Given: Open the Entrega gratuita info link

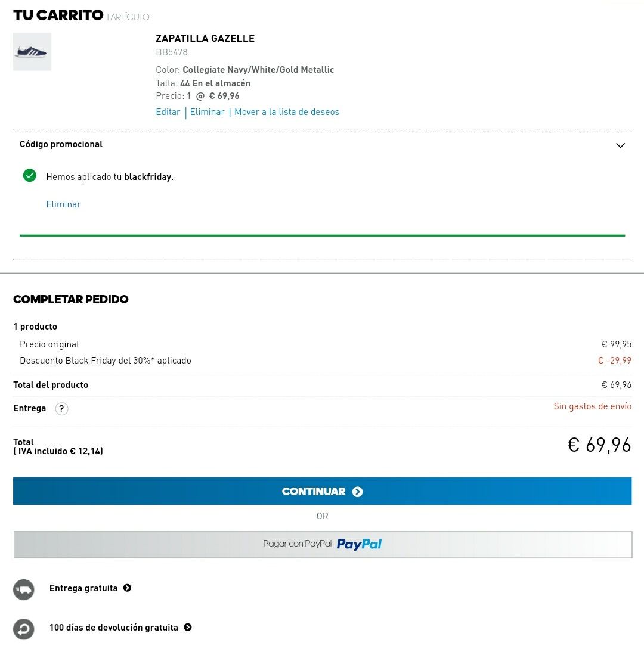Looking at the screenshot, I should pyautogui.click(x=83, y=588).
